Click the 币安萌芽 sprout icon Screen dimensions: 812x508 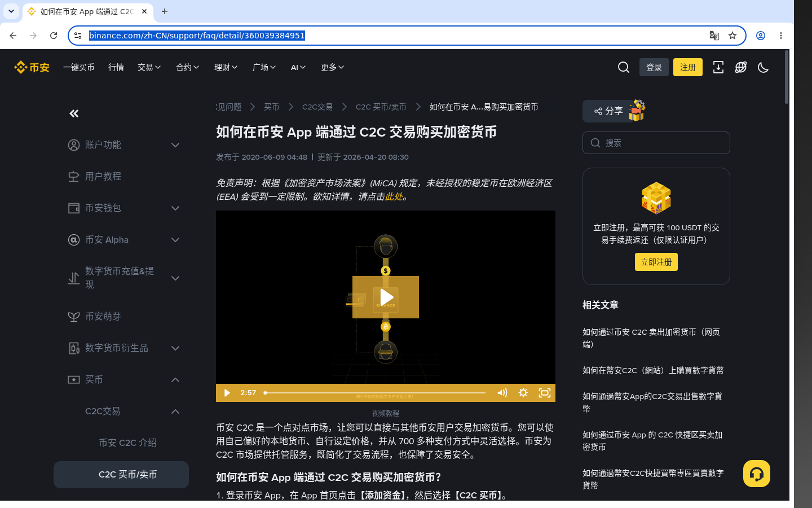point(74,317)
